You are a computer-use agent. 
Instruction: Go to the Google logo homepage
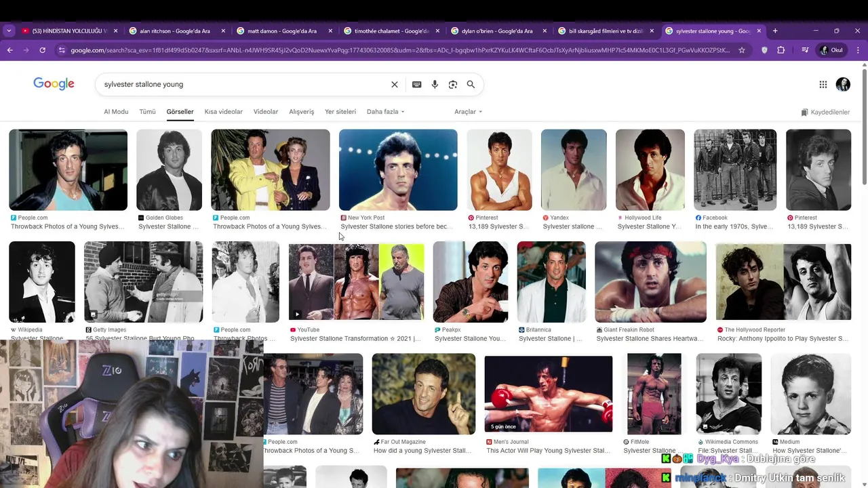54,84
